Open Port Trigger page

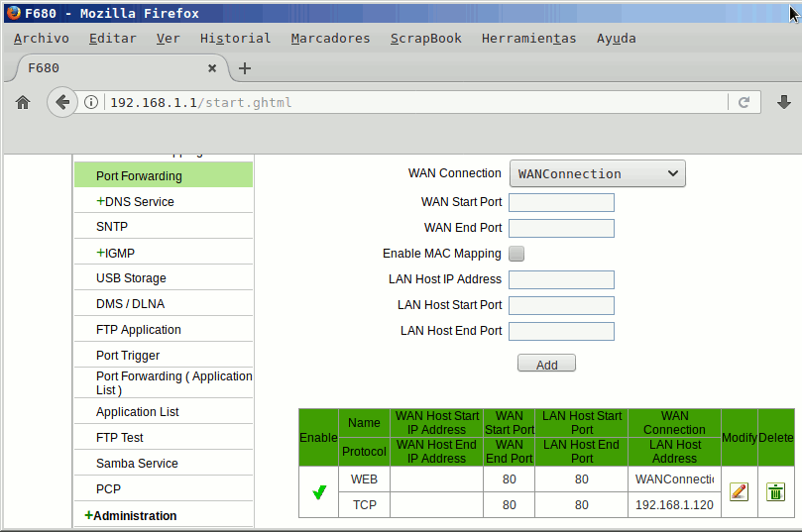point(128,356)
